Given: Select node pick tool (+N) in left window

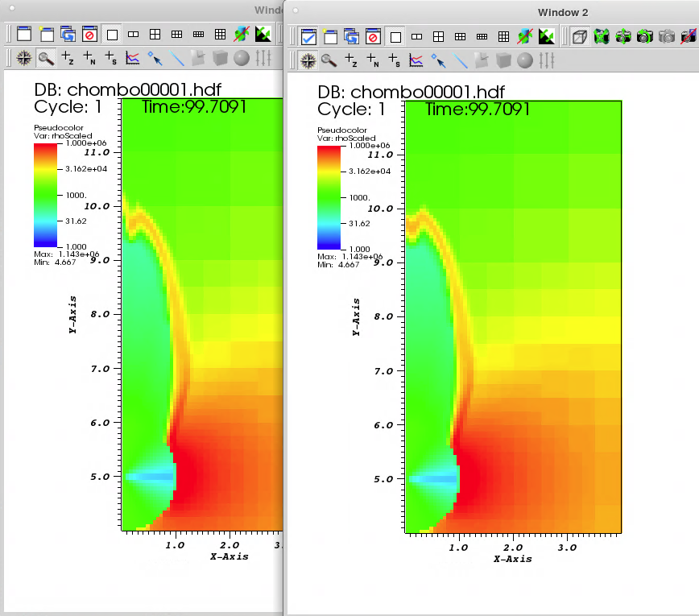Looking at the screenshot, I should [89, 58].
